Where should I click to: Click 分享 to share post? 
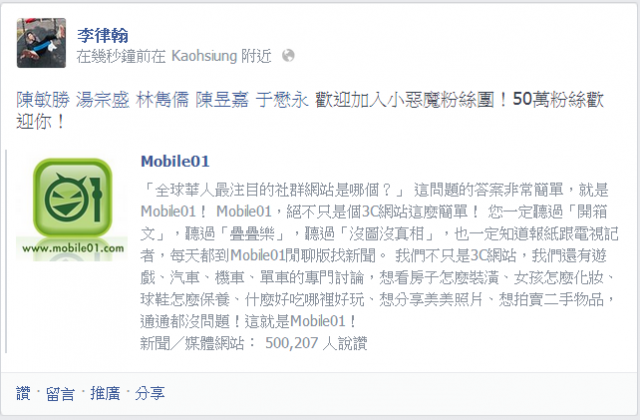point(150,393)
